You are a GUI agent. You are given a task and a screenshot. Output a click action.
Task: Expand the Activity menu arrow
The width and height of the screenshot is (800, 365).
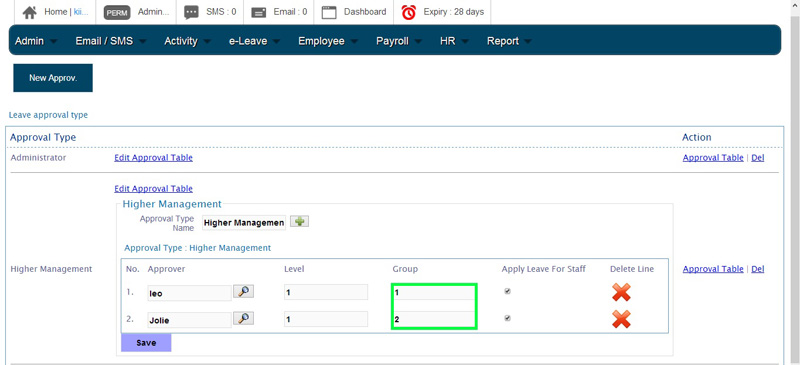[x=207, y=42]
